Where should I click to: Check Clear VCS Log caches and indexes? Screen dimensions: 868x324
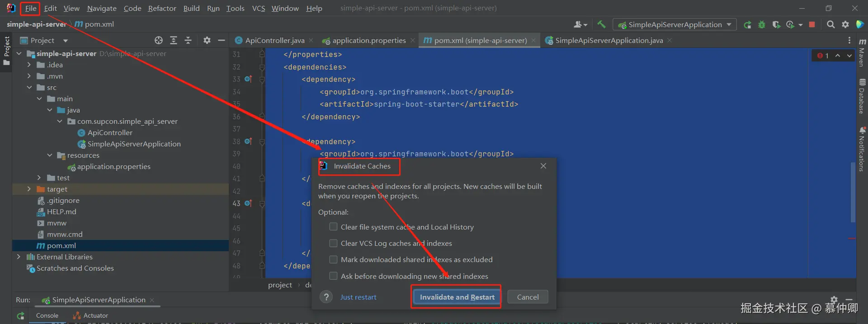(x=333, y=243)
